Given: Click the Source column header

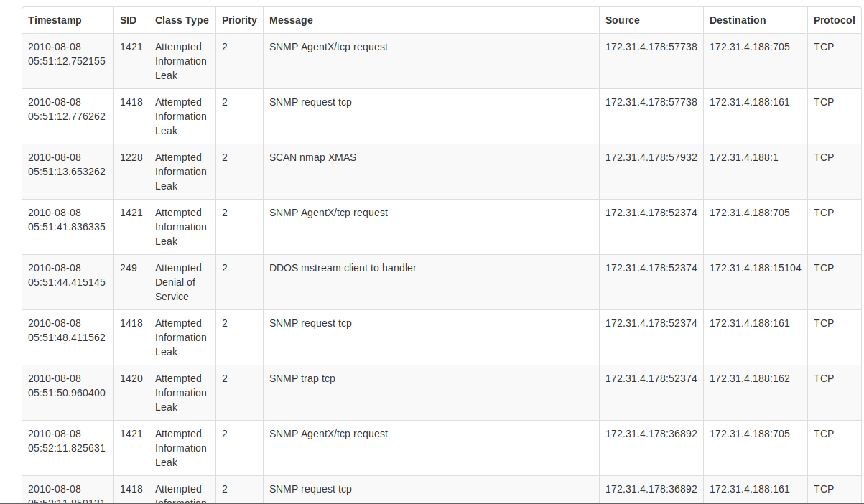Looking at the screenshot, I should (622, 20).
